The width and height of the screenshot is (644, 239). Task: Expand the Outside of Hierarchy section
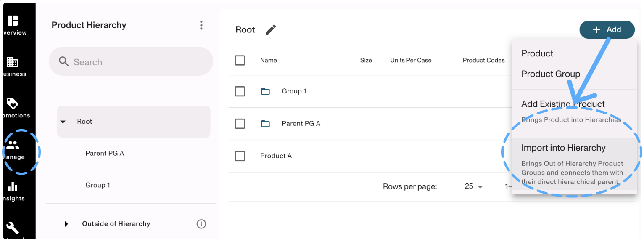point(66,224)
